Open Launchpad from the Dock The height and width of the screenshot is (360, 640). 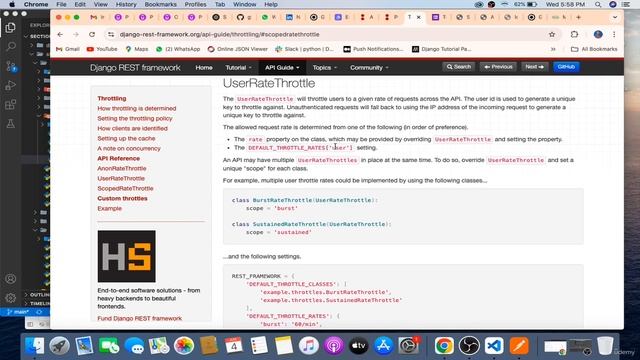click(x=60, y=346)
